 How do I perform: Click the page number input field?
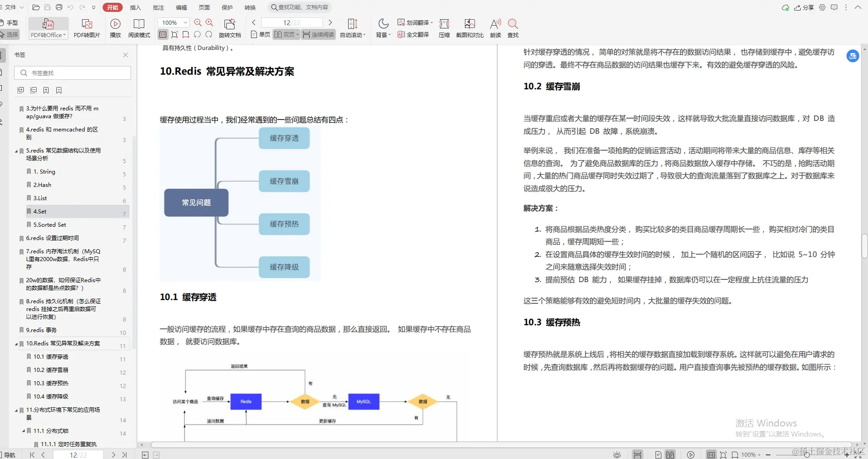[292, 22]
